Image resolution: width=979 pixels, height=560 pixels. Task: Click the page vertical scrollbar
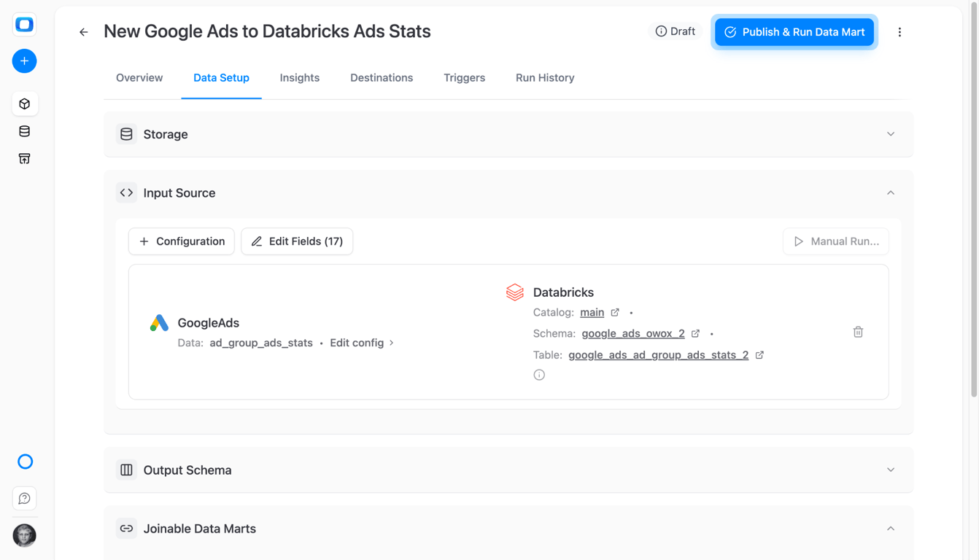pos(974,201)
